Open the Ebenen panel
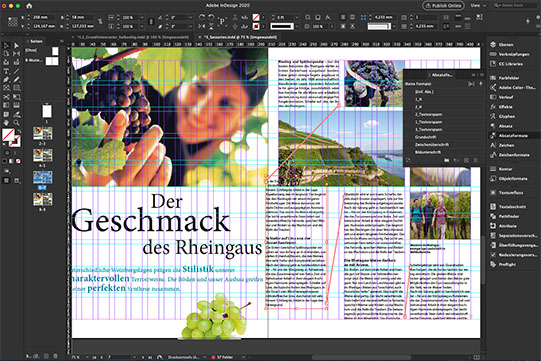Image resolution: width=541 pixels, height=361 pixels. pos(505,45)
